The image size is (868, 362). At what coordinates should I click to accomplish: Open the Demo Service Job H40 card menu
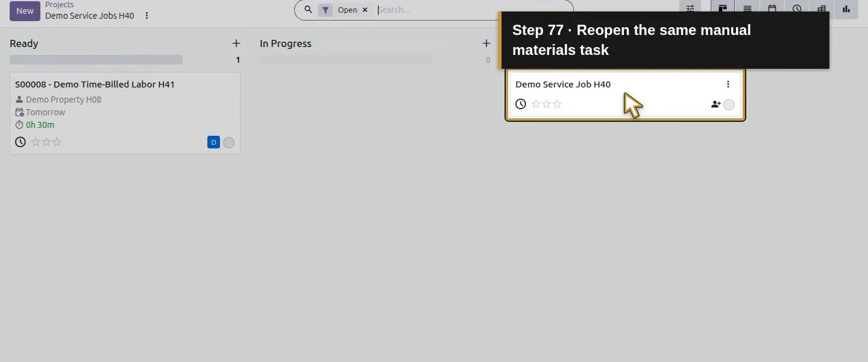click(728, 84)
